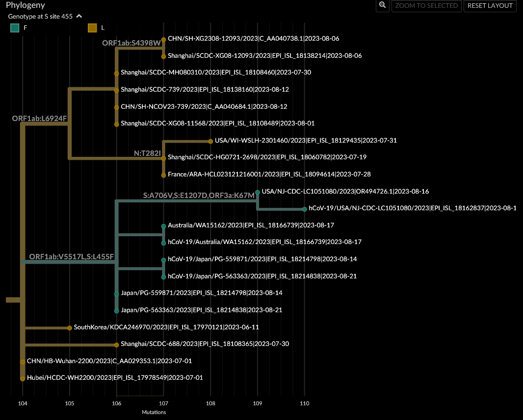The image size is (523, 420).
Task: Click the ZOOM TO SELECTED button
Action: pyautogui.click(x=426, y=6)
